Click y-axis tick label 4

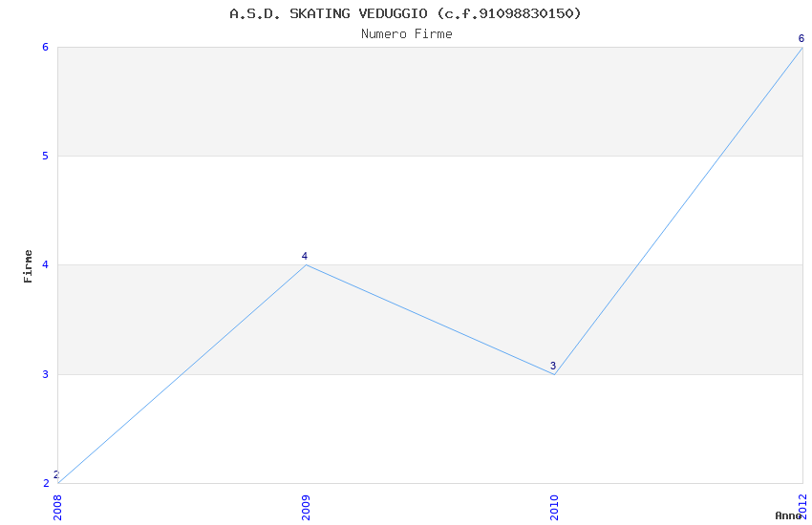(x=45, y=264)
